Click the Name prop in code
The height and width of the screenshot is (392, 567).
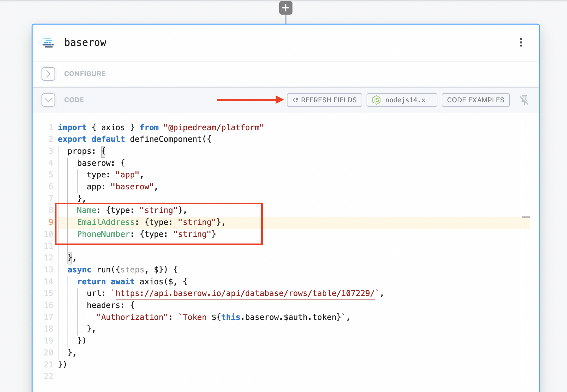(x=86, y=210)
